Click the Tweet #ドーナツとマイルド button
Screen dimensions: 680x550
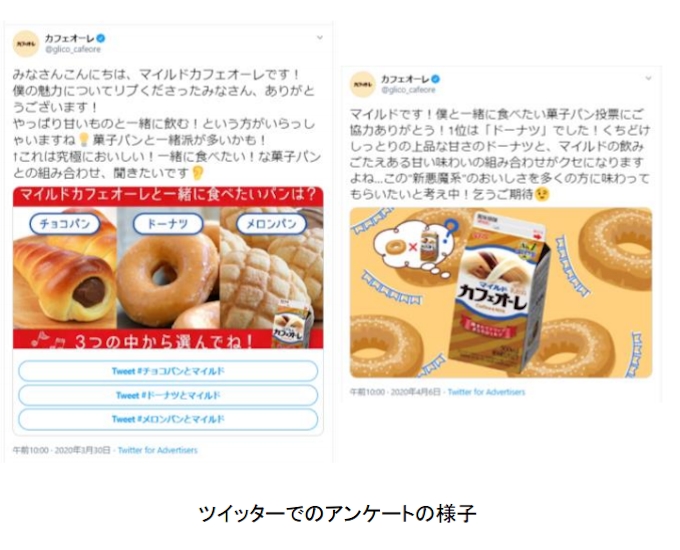click(168, 395)
